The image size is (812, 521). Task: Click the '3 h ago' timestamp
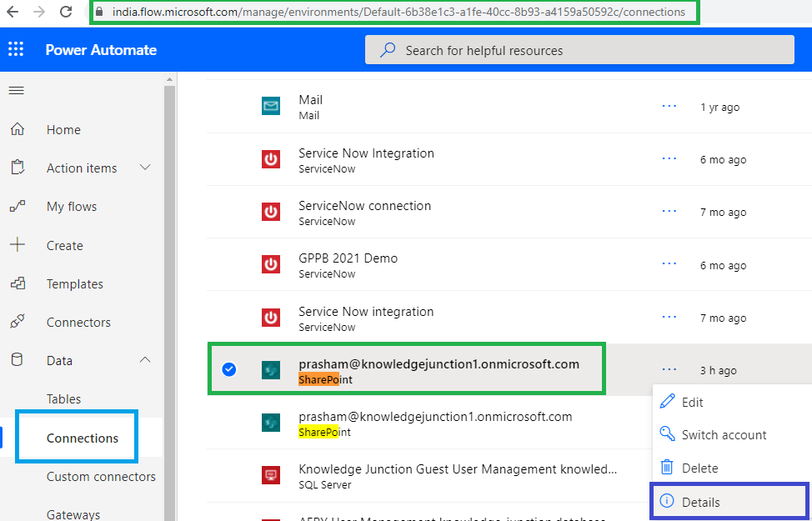pos(719,370)
